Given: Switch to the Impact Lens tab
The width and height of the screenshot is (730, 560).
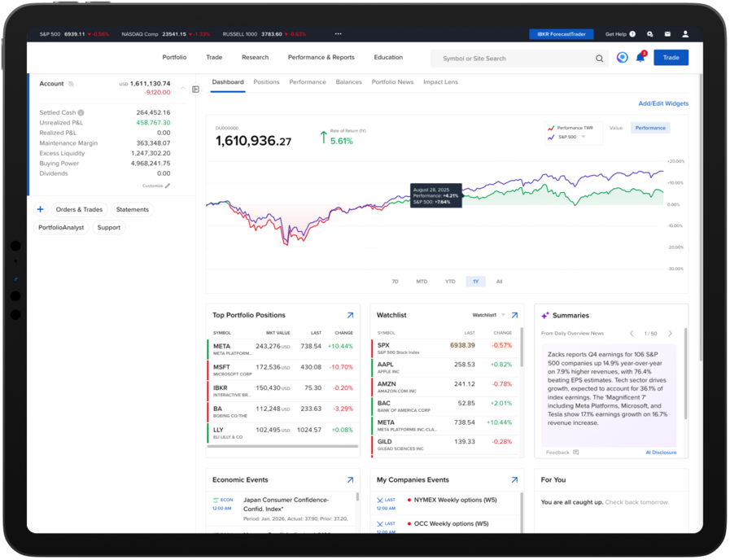Looking at the screenshot, I should tap(440, 82).
